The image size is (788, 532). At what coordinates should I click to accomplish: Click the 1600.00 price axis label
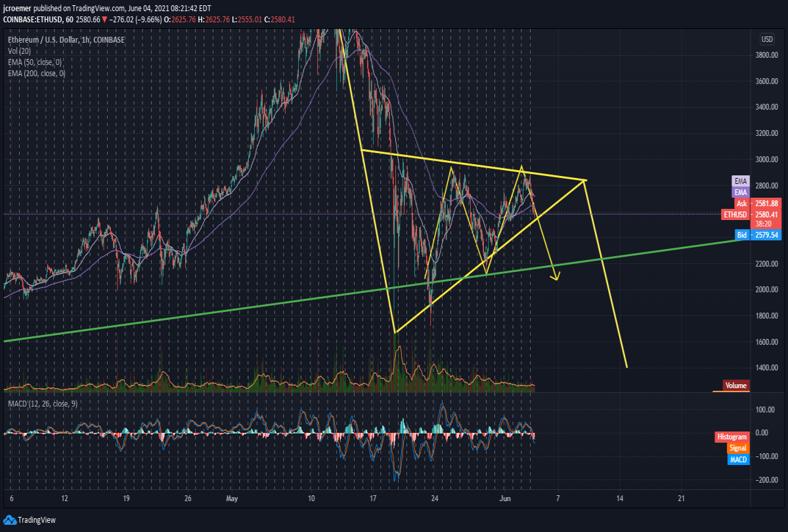click(766, 342)
